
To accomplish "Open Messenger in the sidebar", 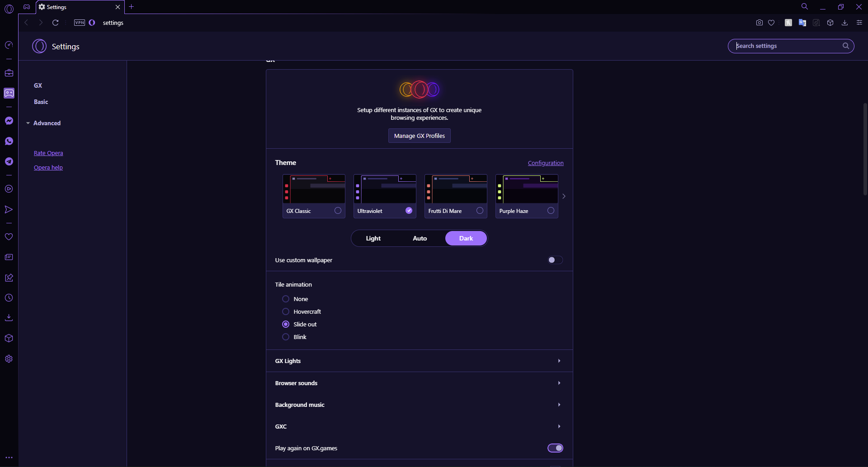I will click(9, 121).
